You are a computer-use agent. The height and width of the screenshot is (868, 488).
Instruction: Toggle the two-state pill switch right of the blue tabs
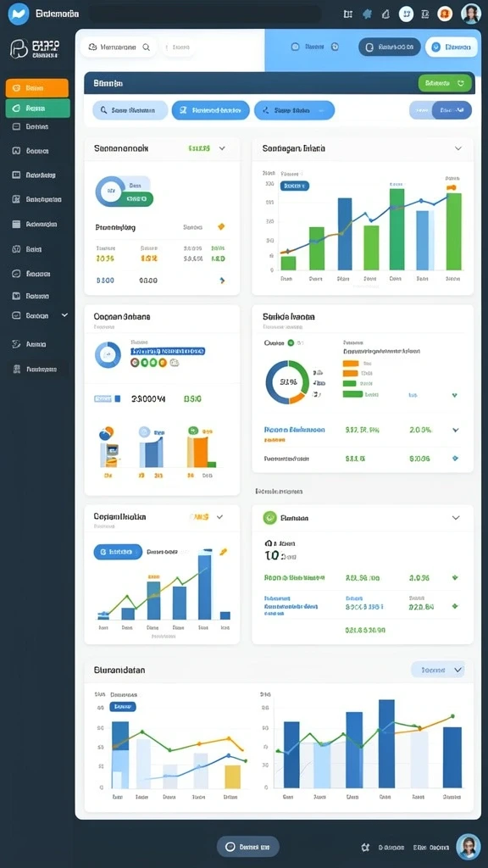(x=441, y=110)
